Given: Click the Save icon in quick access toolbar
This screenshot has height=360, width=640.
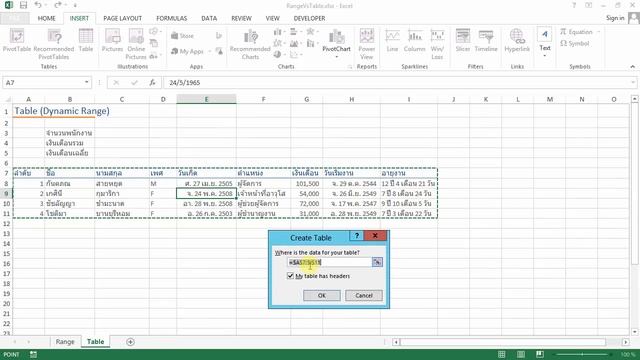Looking at the screenshot, I should (x=23, y=5).
